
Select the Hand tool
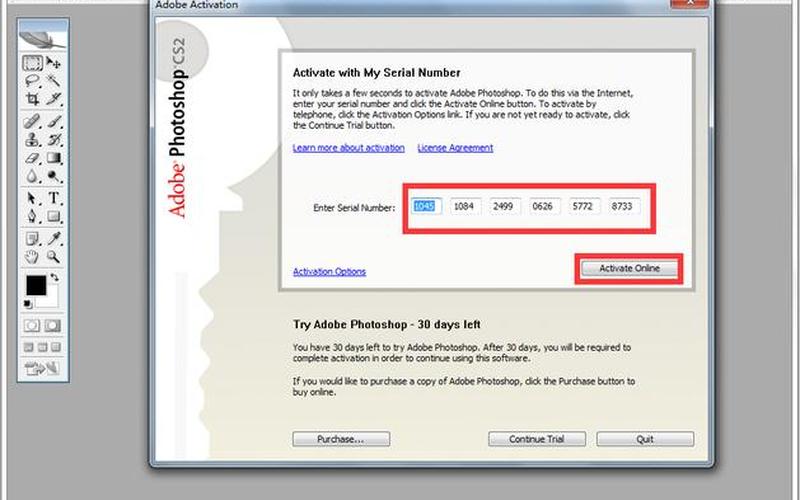point(32,257)
